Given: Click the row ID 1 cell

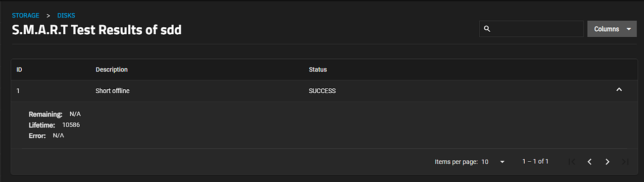Looking at the screenshot, I should click(x=18, y=91).
